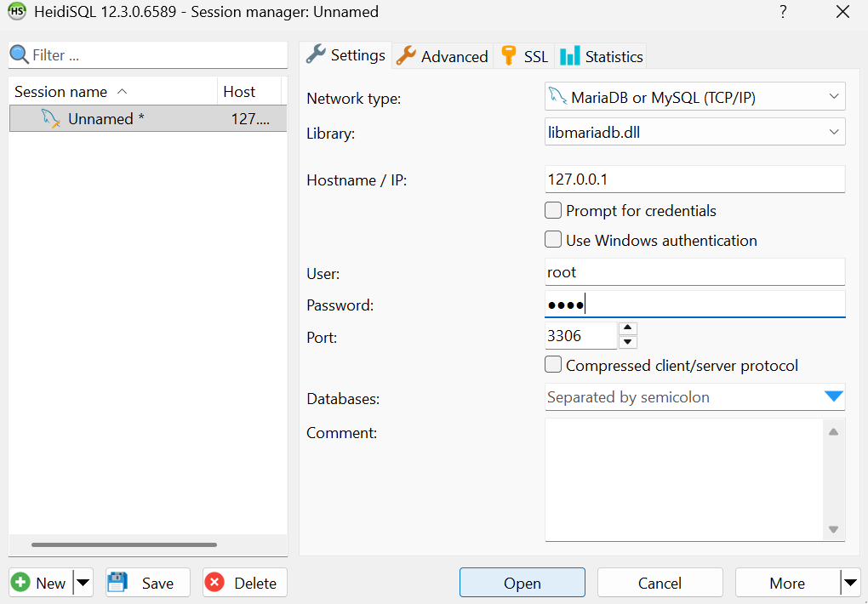
Task: Sort by Session name column header
Action: (x=113, y=91)
